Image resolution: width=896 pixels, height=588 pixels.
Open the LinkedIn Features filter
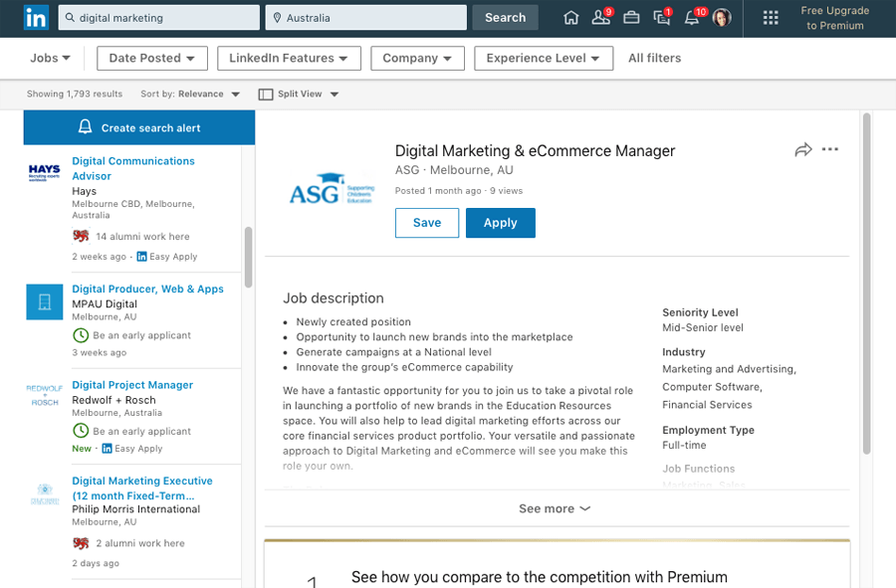(x=289, y=59)
